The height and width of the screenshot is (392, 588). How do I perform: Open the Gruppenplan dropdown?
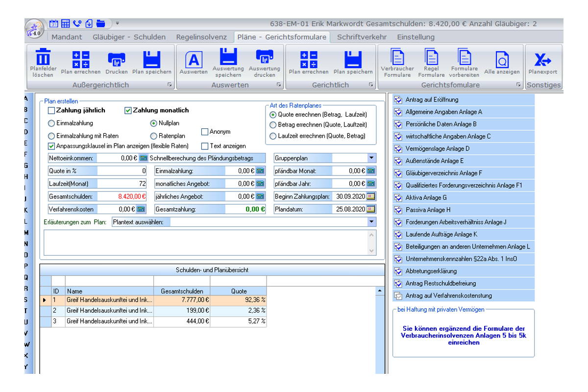pos(371,158)
